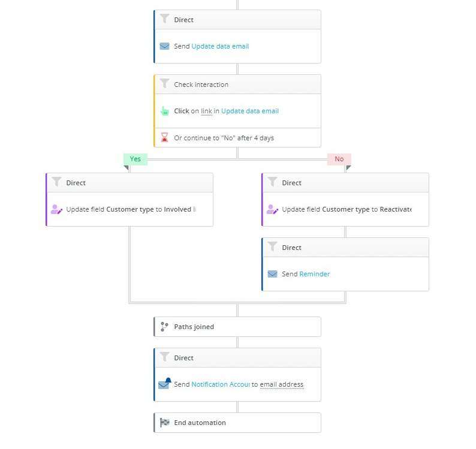
Task: Click the purple person-edit icon in Involved step
Action: [x=56, y=209]
